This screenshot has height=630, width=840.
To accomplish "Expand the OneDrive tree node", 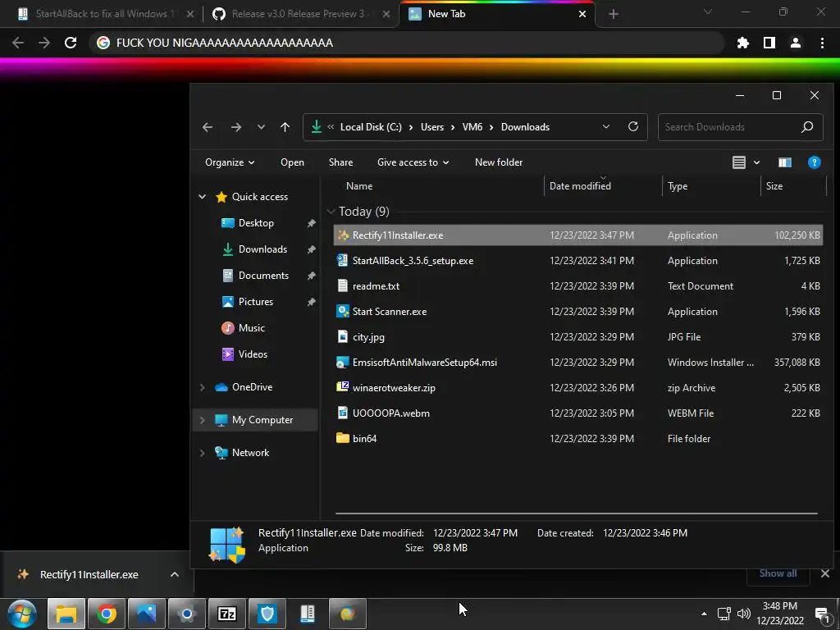I will click(202, 387).
